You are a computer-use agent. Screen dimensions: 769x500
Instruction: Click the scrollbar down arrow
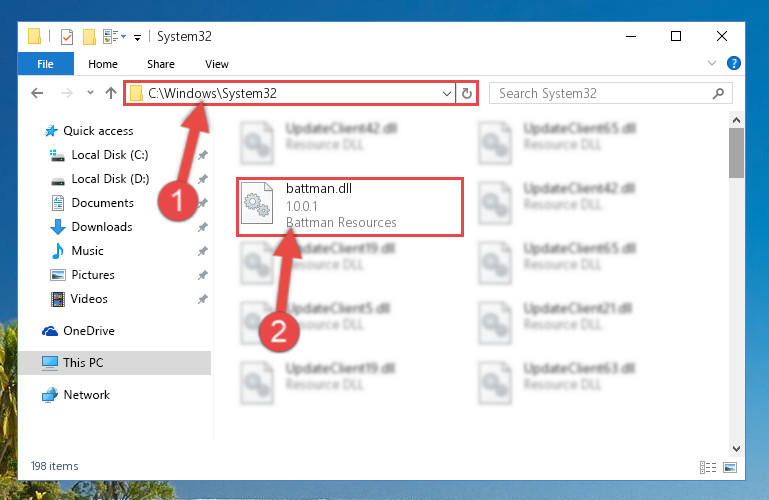click(736, 449)
